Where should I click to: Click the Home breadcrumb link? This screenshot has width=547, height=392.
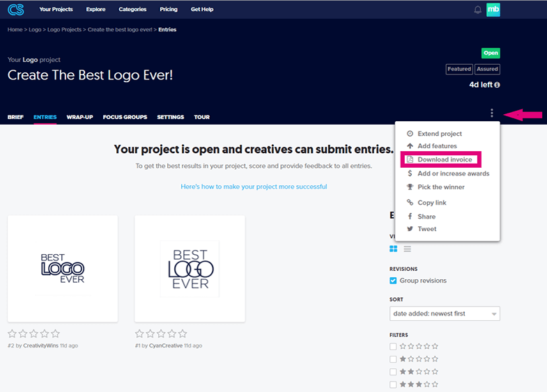tap(15, 30)
